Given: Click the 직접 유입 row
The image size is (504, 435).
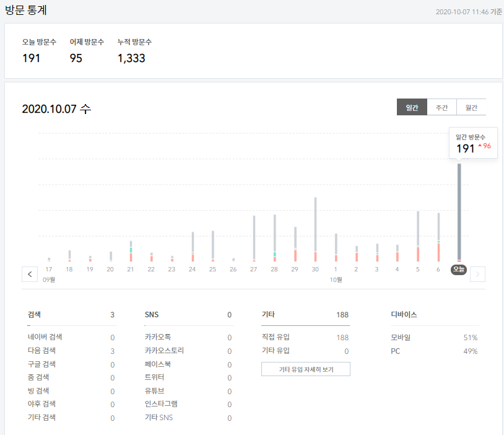Looking at the screenshot, I should 305,337.
